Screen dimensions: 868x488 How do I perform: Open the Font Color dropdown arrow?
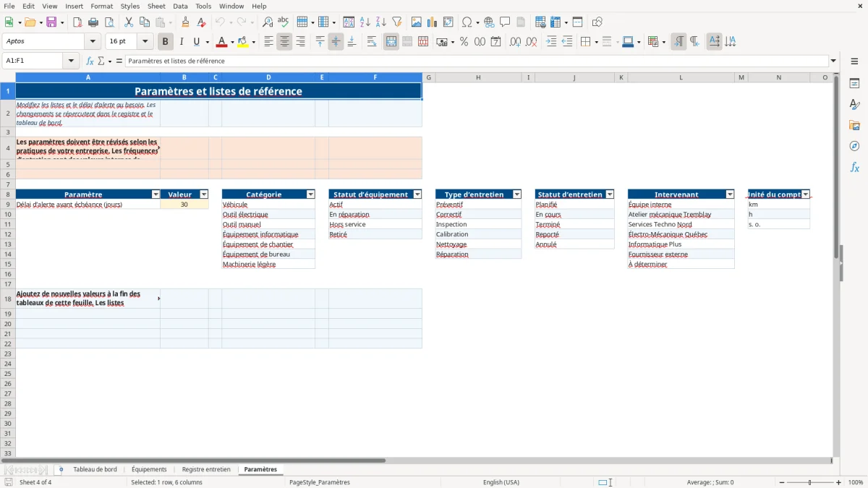[232, 42]
